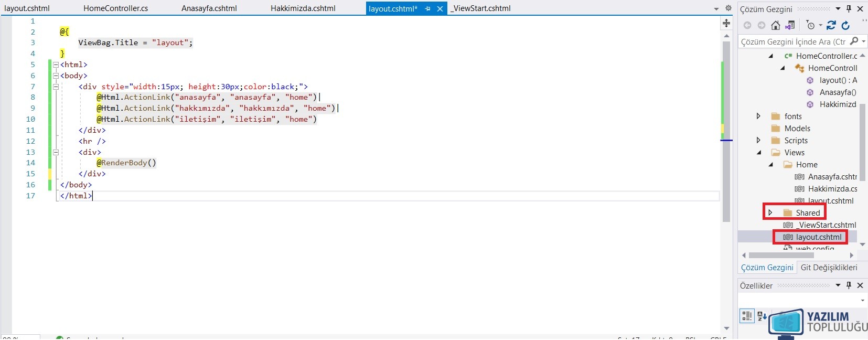
Task: Click the fonts folder icon
Action: (776, 116)
